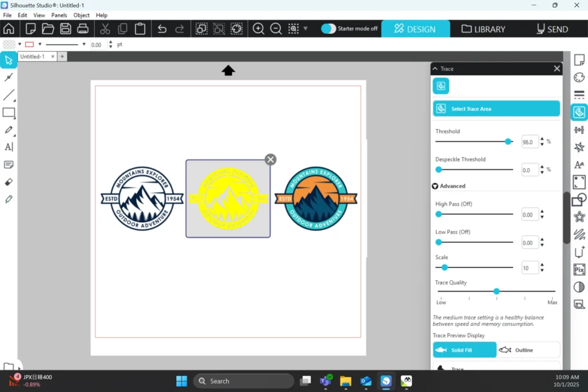Toggle Starter mode switch

328,29
